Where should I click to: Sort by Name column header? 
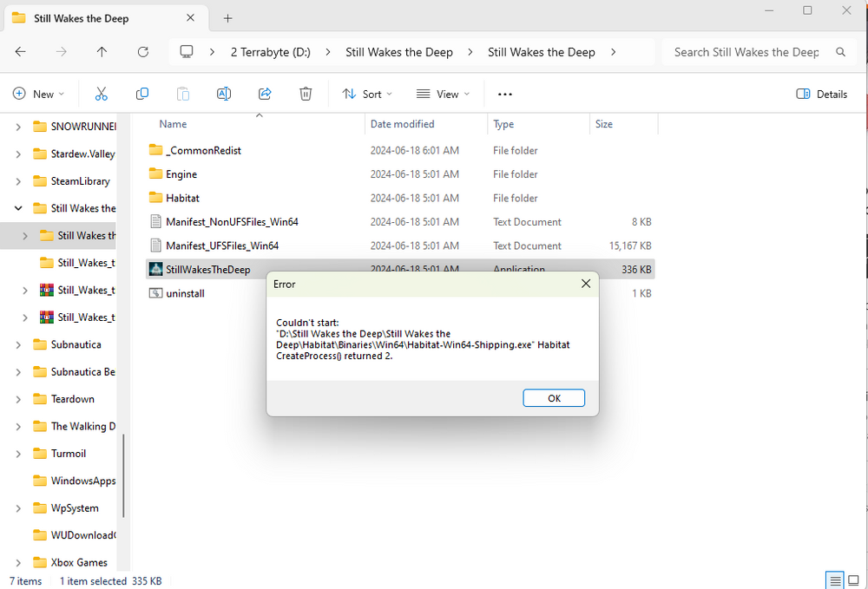[173, 124]
